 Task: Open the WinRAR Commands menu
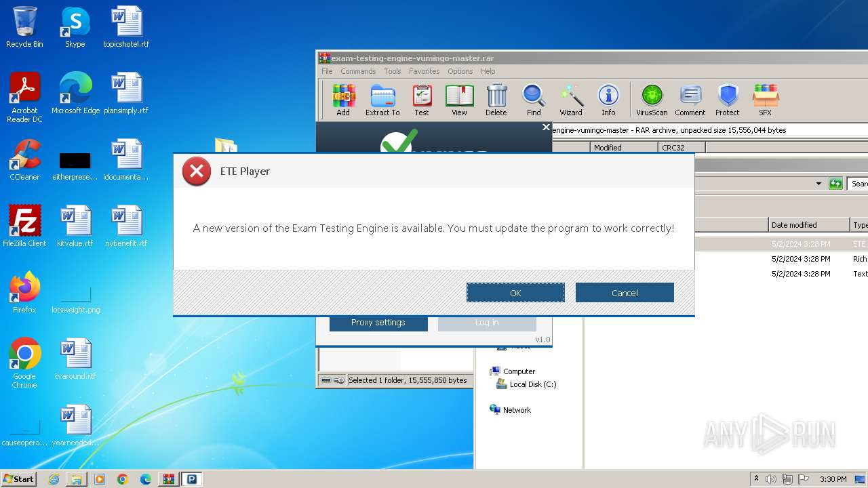pyautogui.click(x=358, y=71)
